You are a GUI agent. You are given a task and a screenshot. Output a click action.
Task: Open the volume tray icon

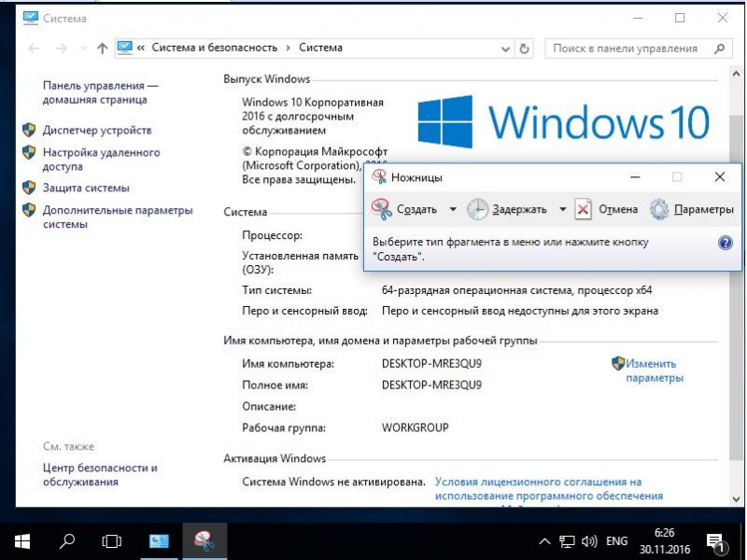(589, 541)
